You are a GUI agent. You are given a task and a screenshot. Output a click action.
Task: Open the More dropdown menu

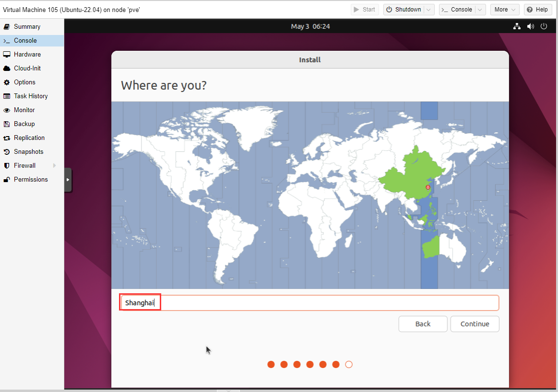pos(505,10)
